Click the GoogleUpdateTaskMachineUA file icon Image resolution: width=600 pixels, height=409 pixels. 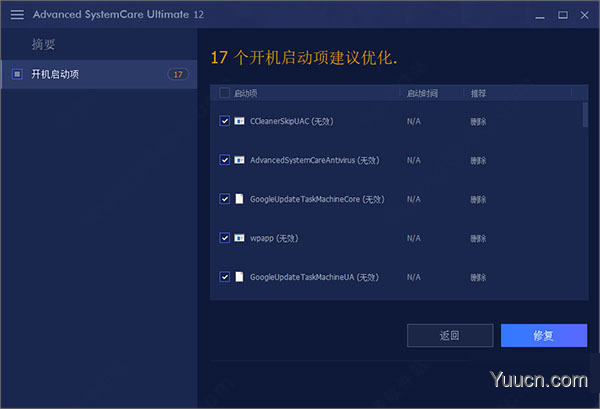pyautogui.click(x=239, y=277)
